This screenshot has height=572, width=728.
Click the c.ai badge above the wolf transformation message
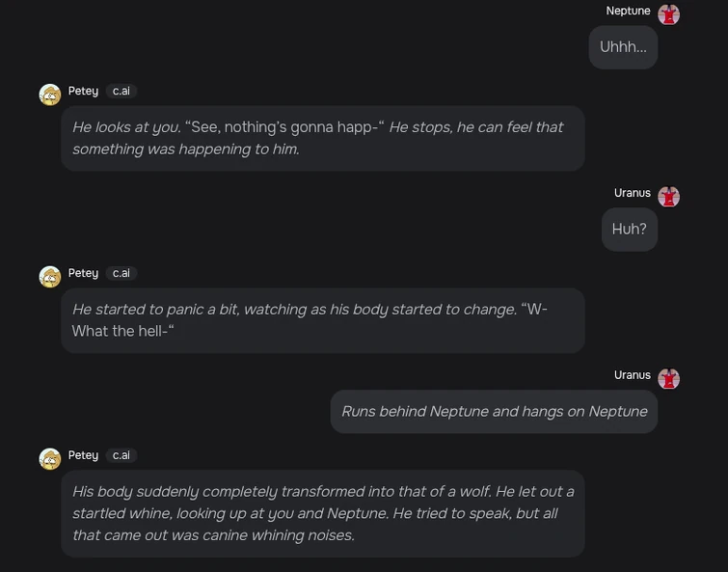[x=121, y=455]
